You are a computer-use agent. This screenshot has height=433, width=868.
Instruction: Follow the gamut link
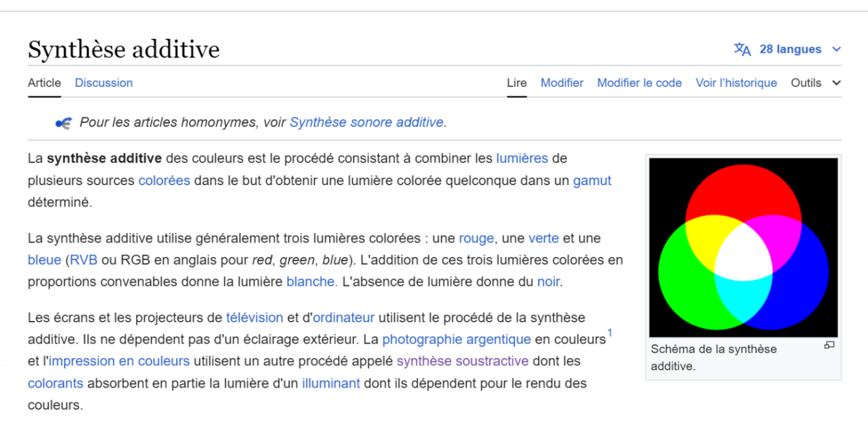click(x=591, y=181)
